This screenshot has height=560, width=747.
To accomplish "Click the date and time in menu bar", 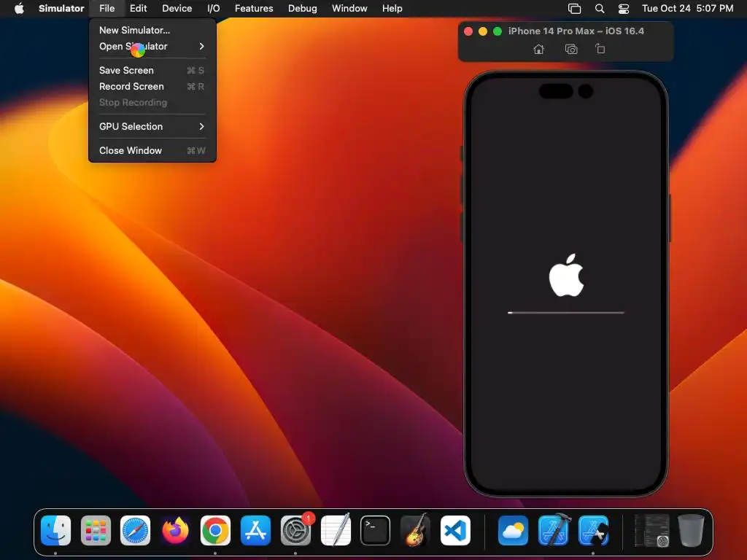I will [687, 8].
